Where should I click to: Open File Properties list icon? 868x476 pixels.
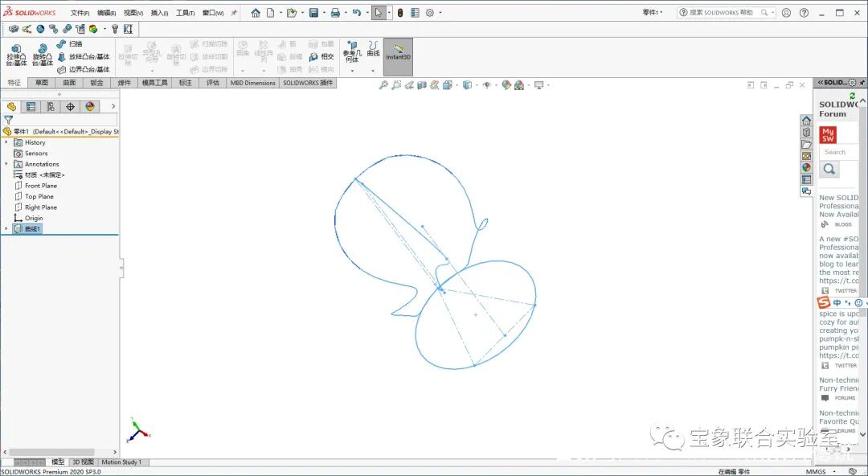[416, 13]
